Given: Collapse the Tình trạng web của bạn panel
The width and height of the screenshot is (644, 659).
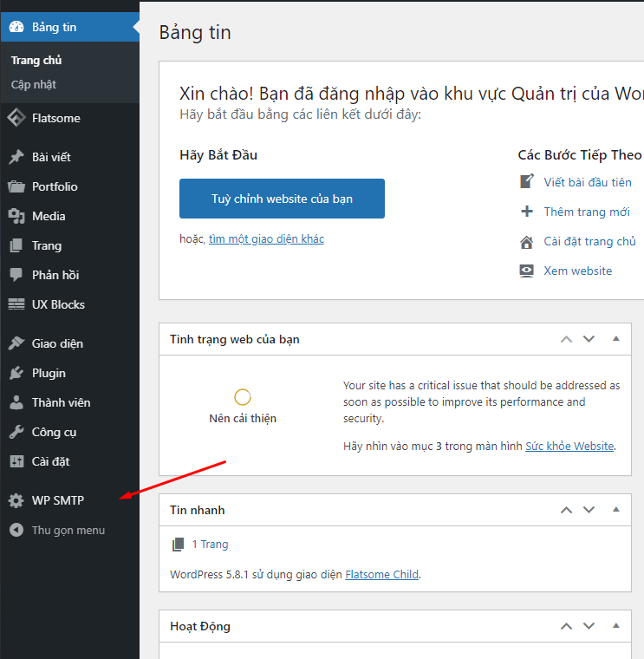Looking at the screenshot, I should point(616,339).
